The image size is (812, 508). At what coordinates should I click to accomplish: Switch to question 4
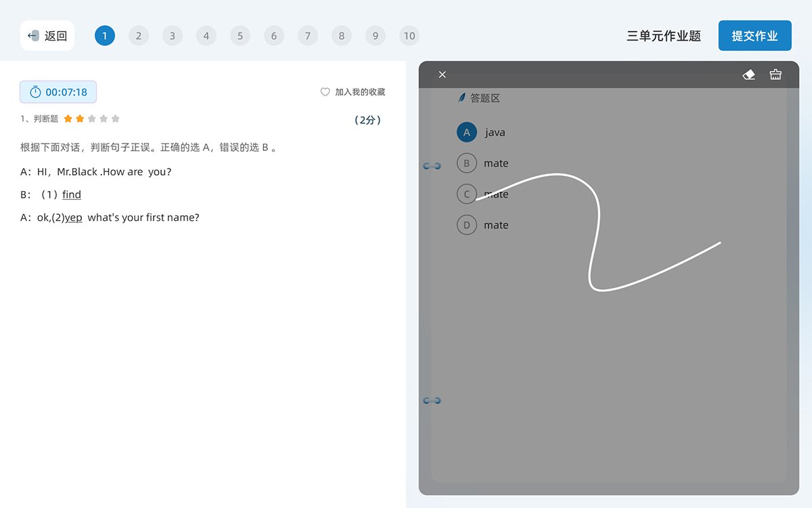[x=206, y=36]
